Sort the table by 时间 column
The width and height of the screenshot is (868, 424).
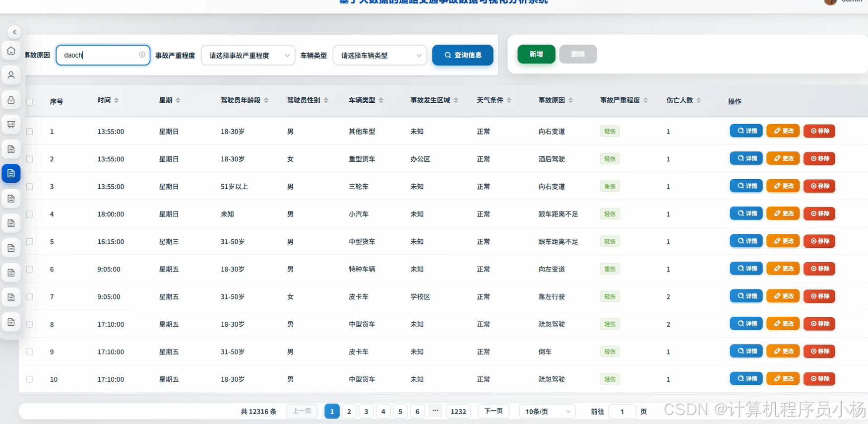point(116,100)
